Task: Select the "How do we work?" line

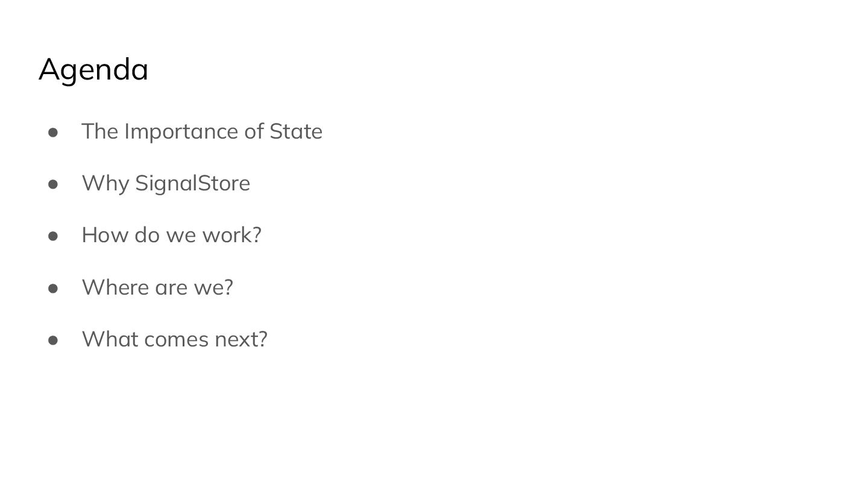Action: pyautogui.click(x=172, y=235)
